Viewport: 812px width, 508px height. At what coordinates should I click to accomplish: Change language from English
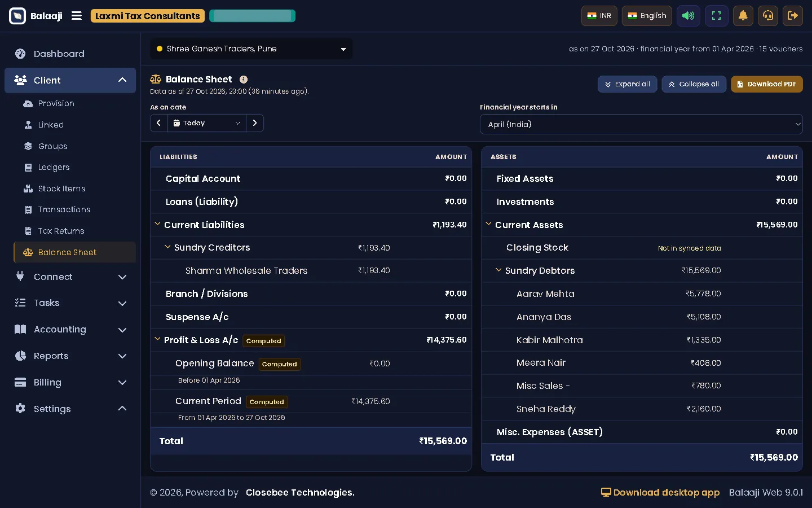[x=647, y=16]
